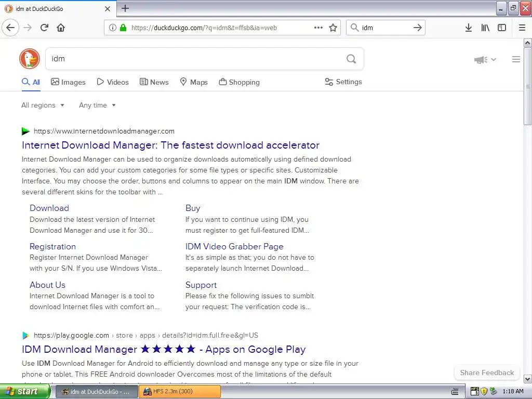Switch to the Images results tab
532x399 pixels.
point(68,82)
